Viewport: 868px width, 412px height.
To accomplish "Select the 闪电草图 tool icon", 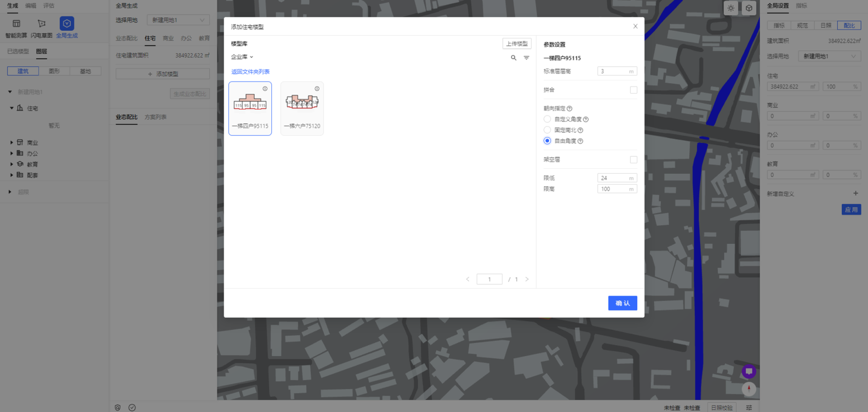I will pyautogui.click(x=42, y=24).
